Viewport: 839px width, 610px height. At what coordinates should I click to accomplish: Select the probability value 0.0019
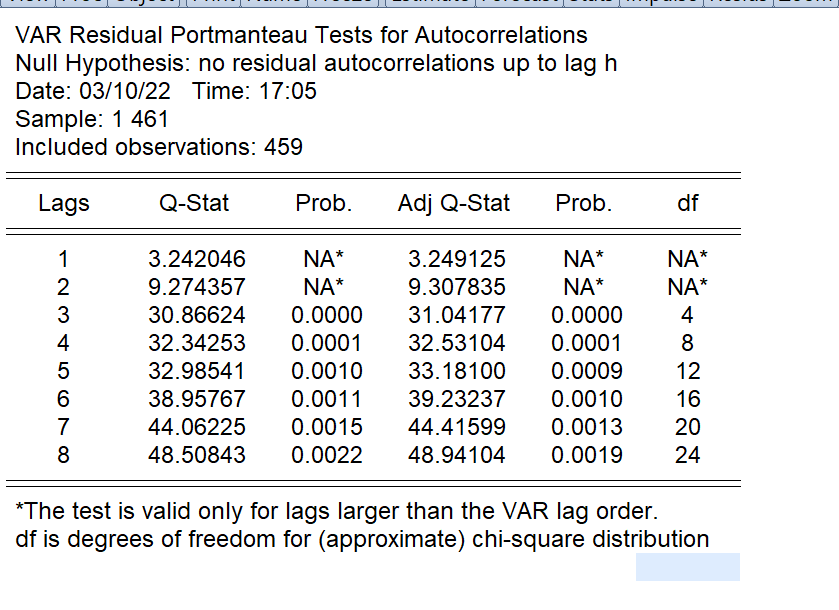click(586, 455)
